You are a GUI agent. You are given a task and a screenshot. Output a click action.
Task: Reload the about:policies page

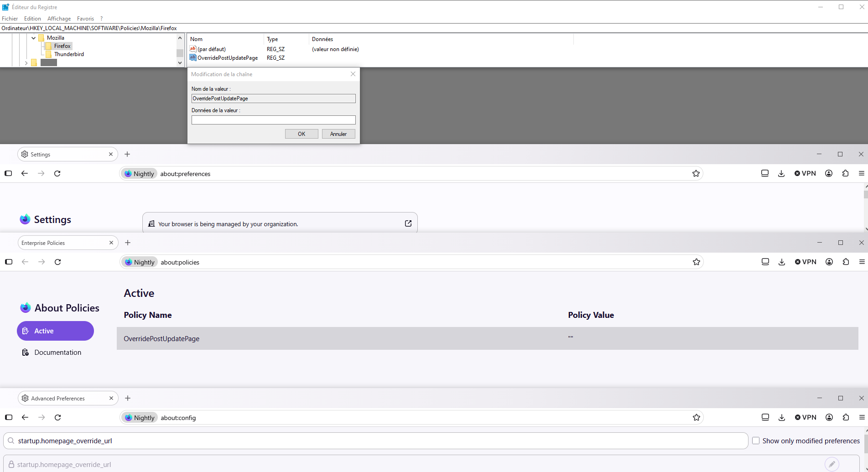pyautogui.click(x=58, y=262)
